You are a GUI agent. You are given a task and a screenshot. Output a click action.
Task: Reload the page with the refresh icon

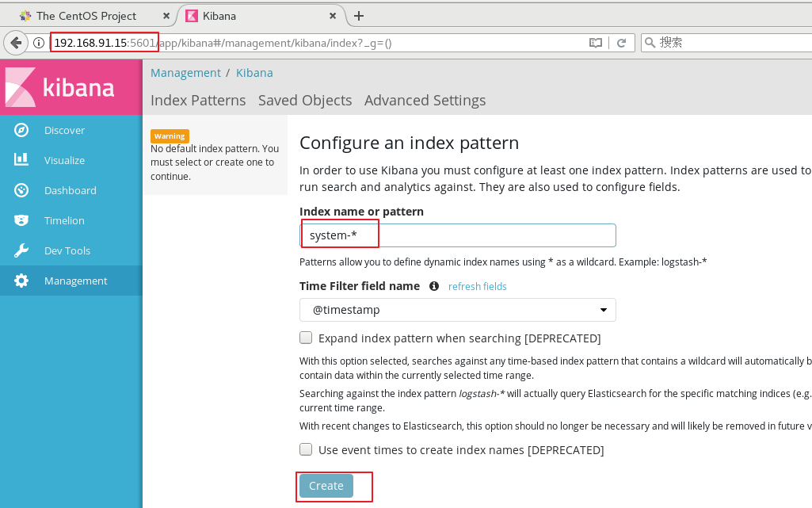[621, 43]
